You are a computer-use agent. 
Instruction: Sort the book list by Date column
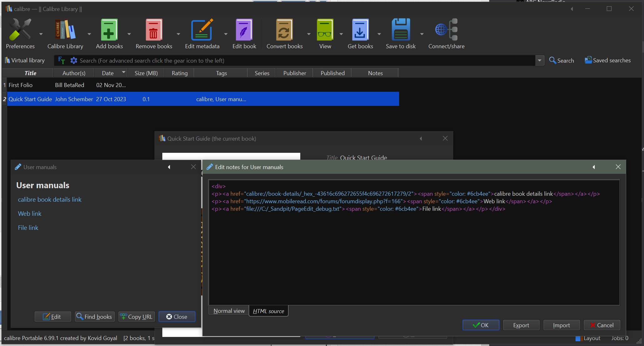[108, 73]
